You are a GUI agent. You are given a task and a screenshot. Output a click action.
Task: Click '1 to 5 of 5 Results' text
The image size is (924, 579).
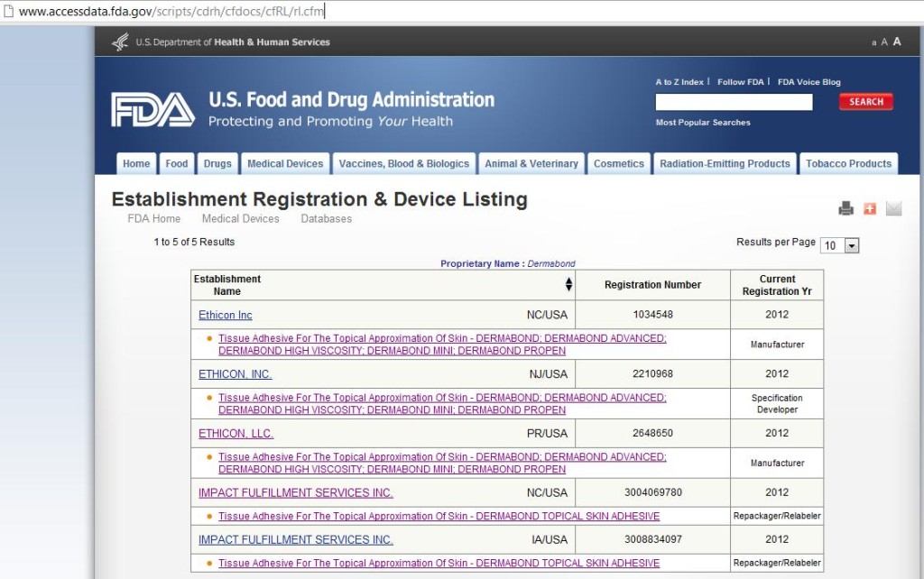click(194, 242)
